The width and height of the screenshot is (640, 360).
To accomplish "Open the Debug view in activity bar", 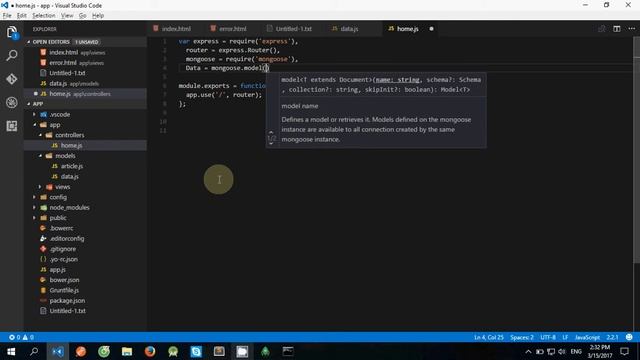I will pos(12,102).
